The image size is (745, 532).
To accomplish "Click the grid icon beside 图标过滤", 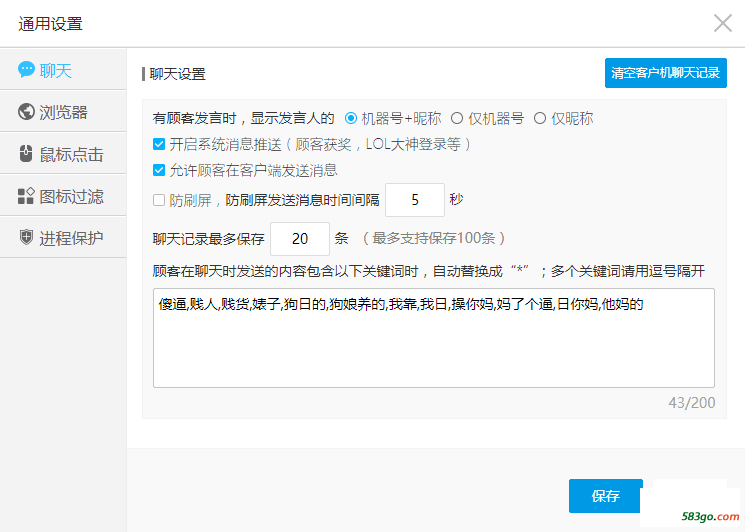I will click(26, 196).
